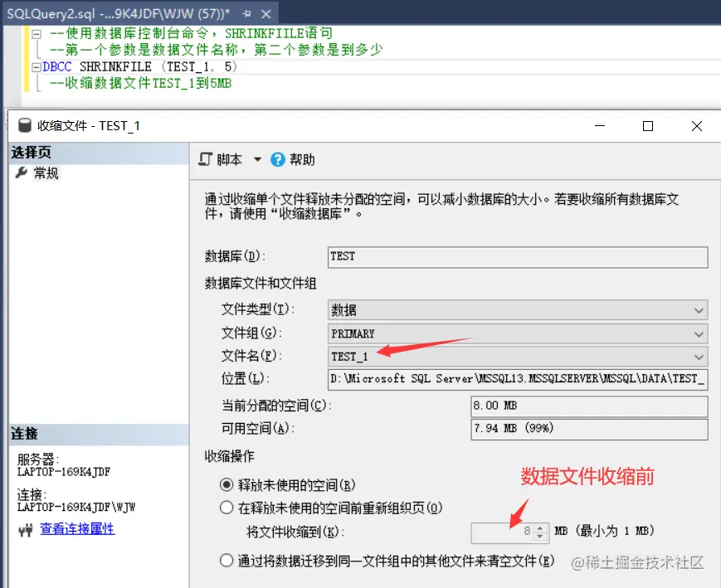Click DBCC SHRINKFILE statement line in editor

[x=139, y=67]
